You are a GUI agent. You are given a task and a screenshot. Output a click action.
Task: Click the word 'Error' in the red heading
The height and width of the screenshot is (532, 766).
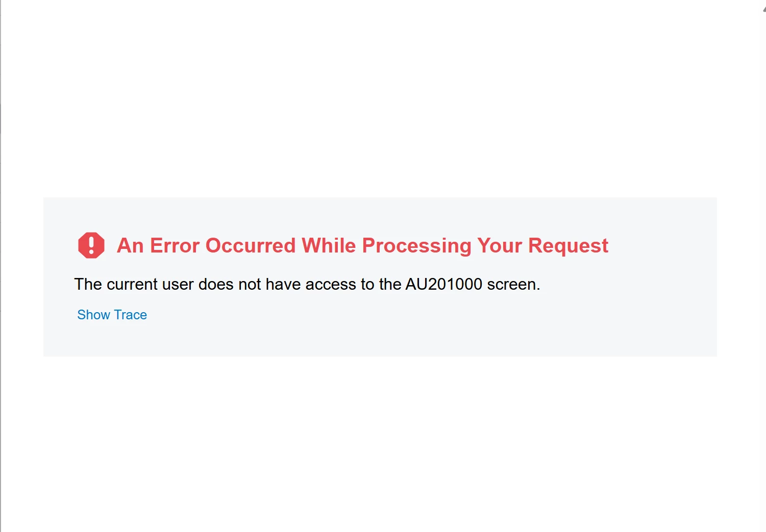(175, 246)
